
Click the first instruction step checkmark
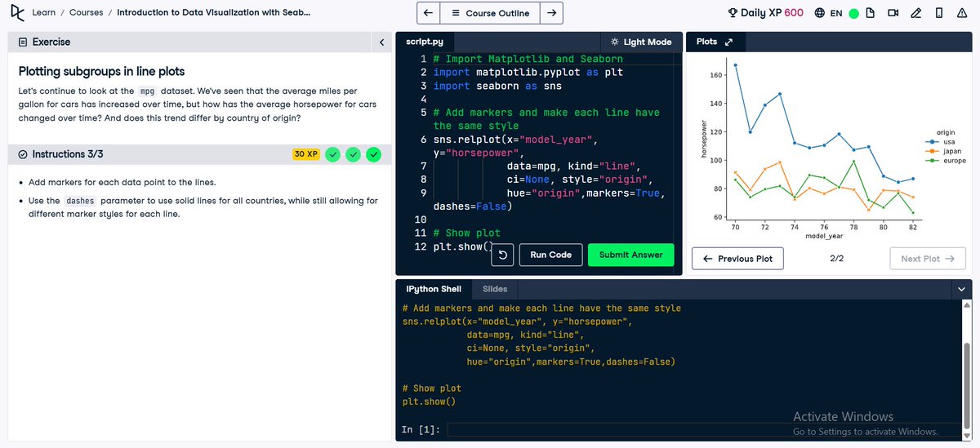[x=332, y=154]
